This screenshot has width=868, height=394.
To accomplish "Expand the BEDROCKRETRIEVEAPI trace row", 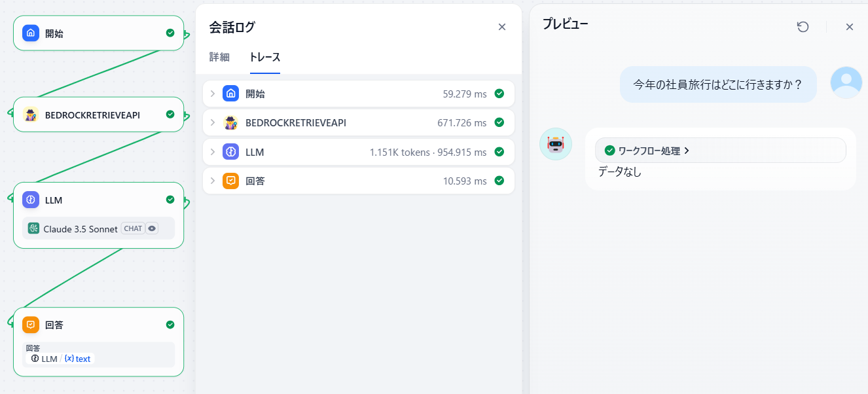I will click(213, 122).
